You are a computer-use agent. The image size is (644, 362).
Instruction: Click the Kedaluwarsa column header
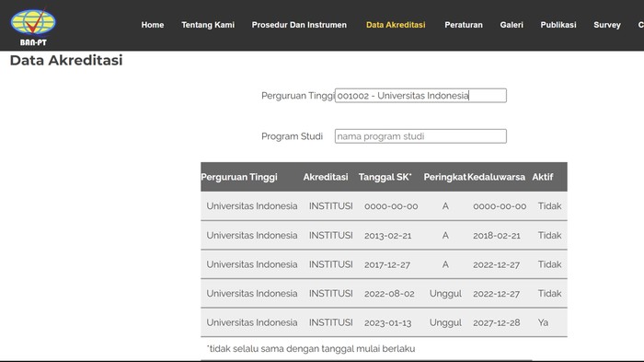click(x=496, y=177)
